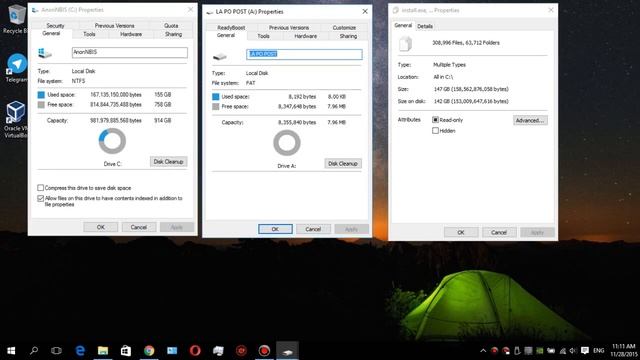Viewport: 640px width, 360px height.
Task: Click the AnonNBIS volume label field
Action: click(x=130, y=52)
